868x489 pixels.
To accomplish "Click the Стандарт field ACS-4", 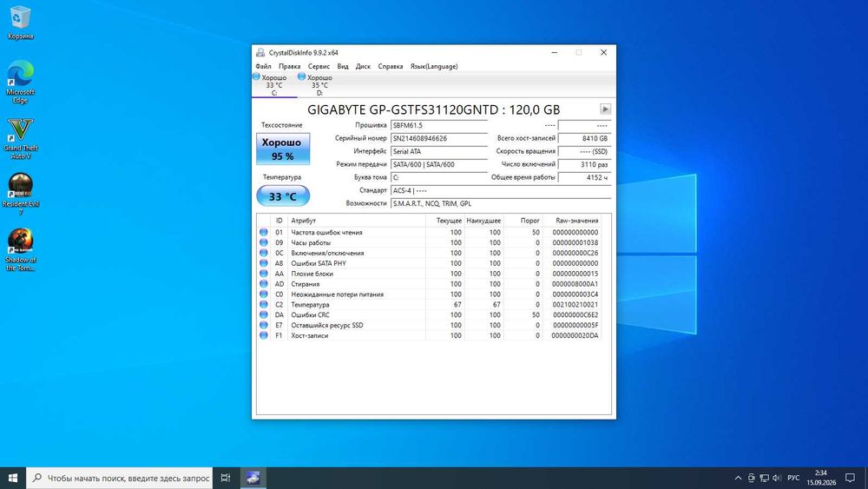I will [x=501, y=190].
